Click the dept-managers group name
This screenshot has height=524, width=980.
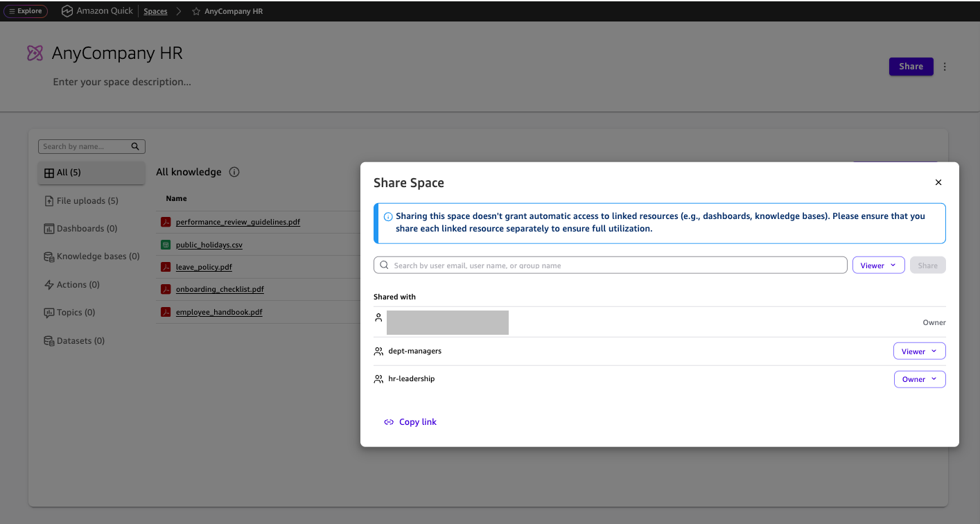(414, 351)
